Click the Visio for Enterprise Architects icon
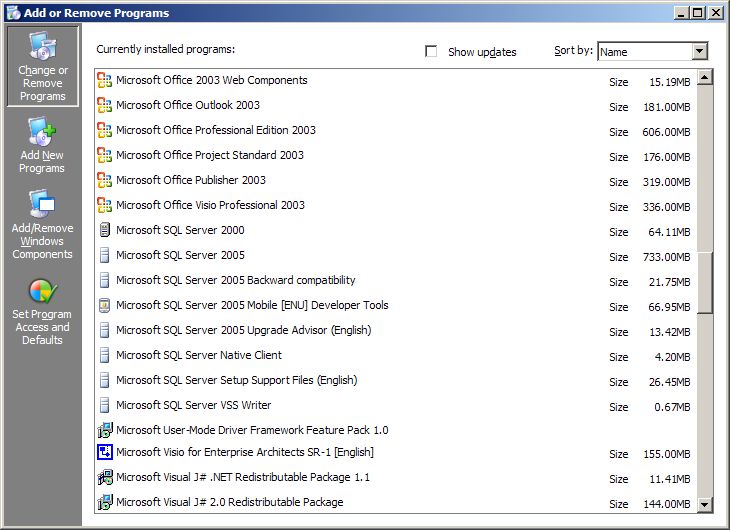The image size is (730, 530). click(x=105, y=452)
